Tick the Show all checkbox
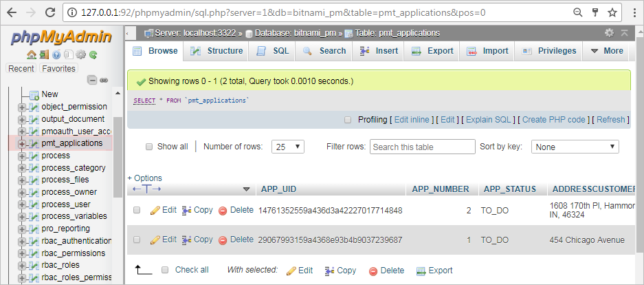Viewport: 644px width, 285px height. click(x=148, y=147)
